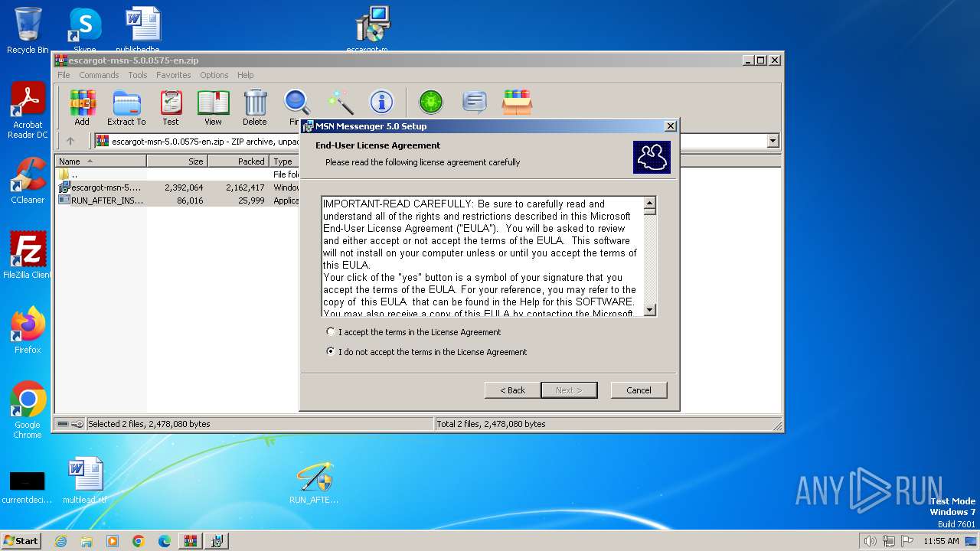This screenshot has height=551, width=980.
Task: Select the Acrobat Reader DC desktop icon
Action: (x=28, y=110)
